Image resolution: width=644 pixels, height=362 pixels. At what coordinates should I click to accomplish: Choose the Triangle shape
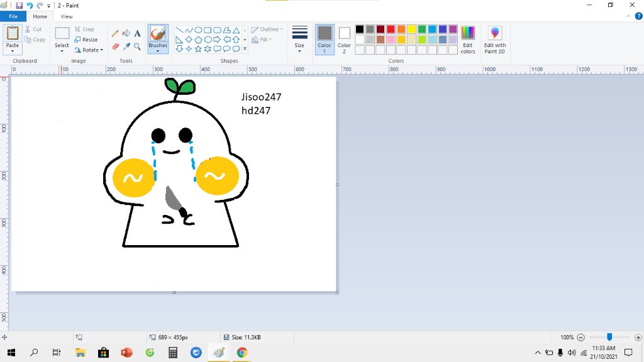point(236,30)
